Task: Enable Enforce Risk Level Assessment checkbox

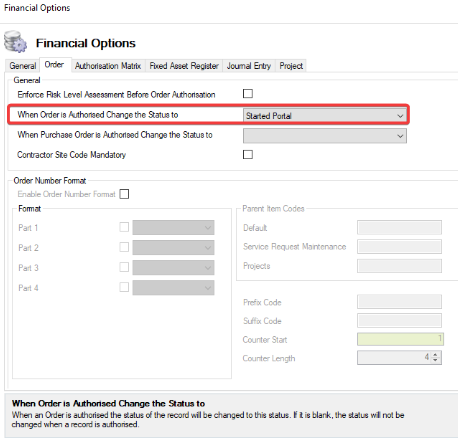Action: (248, 94)
